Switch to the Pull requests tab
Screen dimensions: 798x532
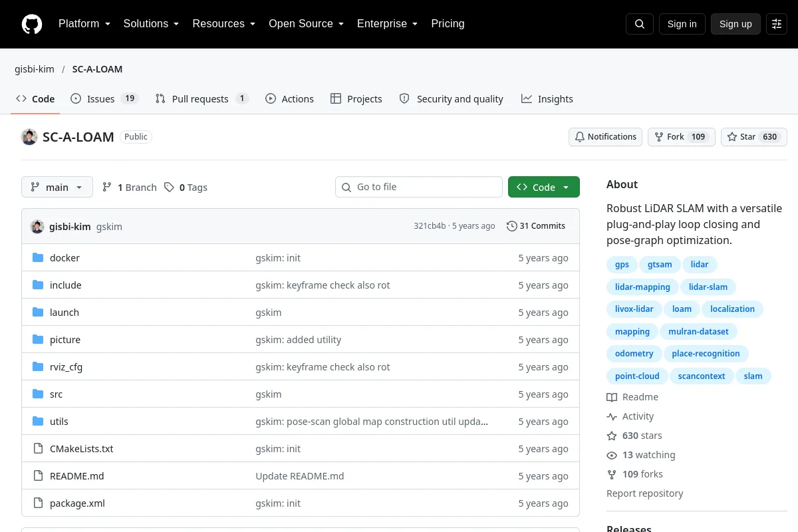201,99
